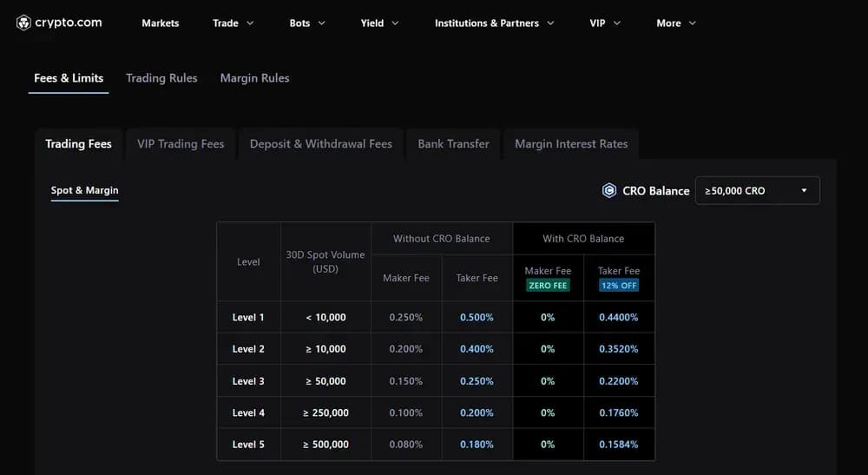Click the CRO coin icon
The width and height of the screenshot is (868, 475).
pos(609,190)
